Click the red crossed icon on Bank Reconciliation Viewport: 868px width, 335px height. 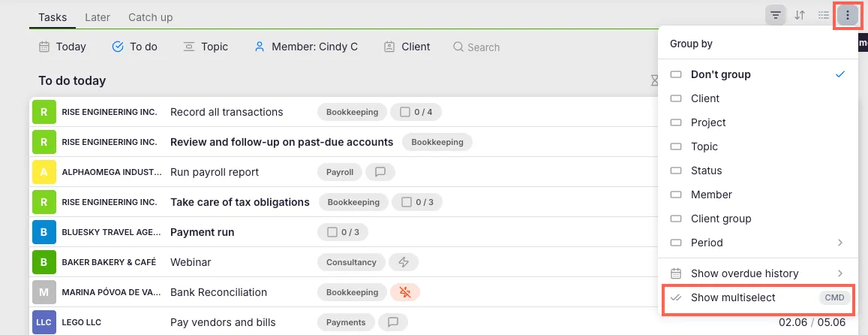click(x=405, y=292)
